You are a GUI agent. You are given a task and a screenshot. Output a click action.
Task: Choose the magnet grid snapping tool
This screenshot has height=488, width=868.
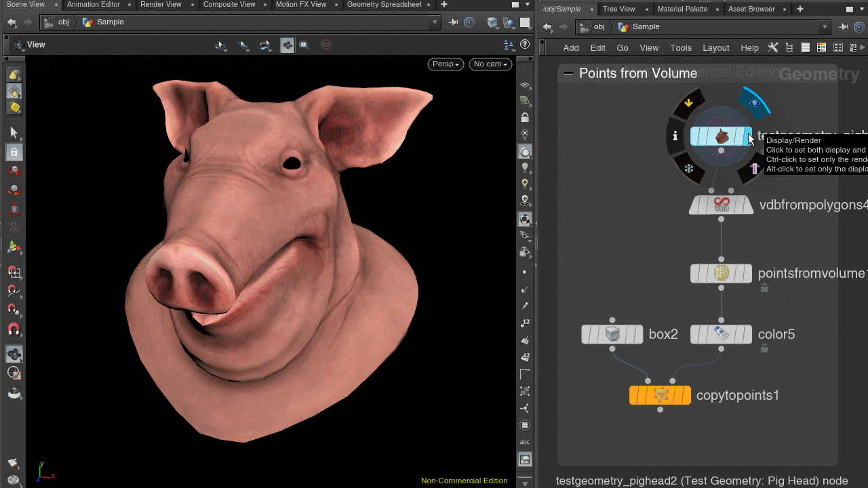click(x=14, y=272)
